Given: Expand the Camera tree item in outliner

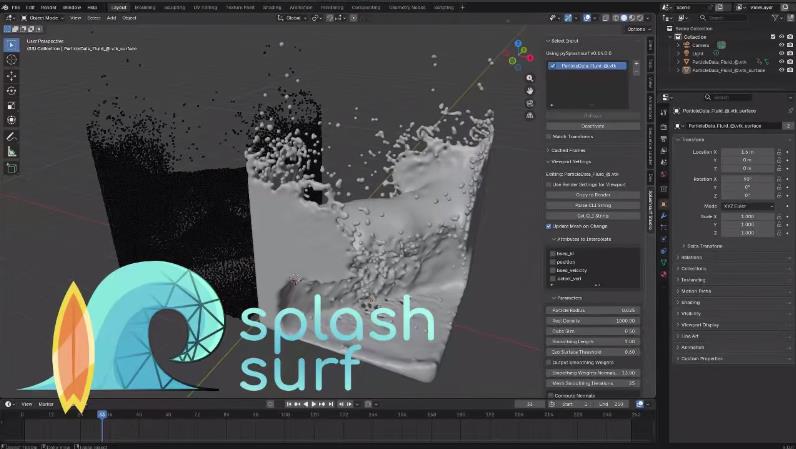Looking at the screenshot, I should point(679,45).
